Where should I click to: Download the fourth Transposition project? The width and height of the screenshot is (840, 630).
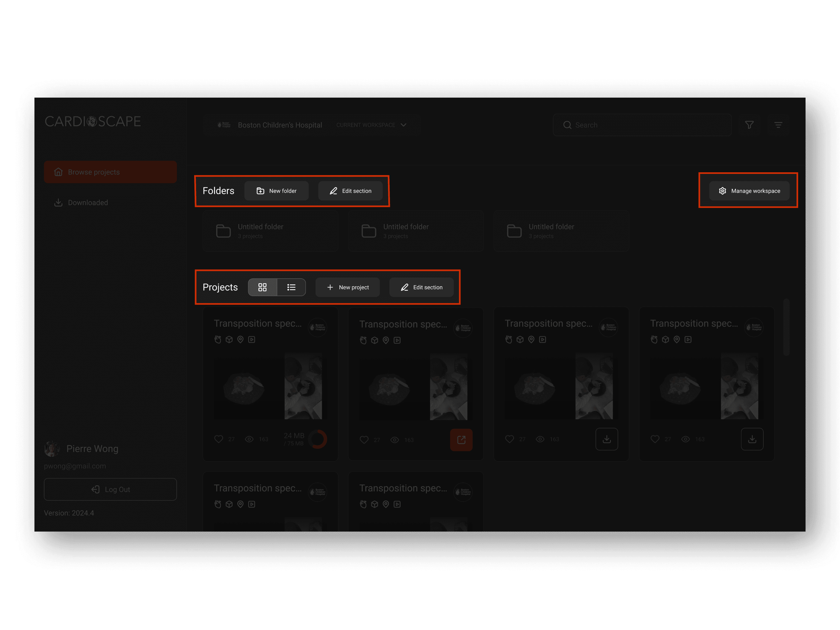752,439
